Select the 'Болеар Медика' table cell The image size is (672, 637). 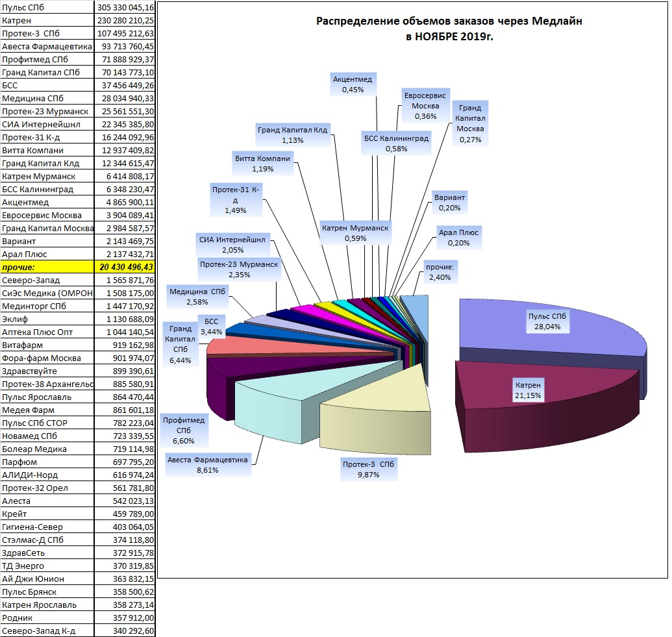point(47,449)
